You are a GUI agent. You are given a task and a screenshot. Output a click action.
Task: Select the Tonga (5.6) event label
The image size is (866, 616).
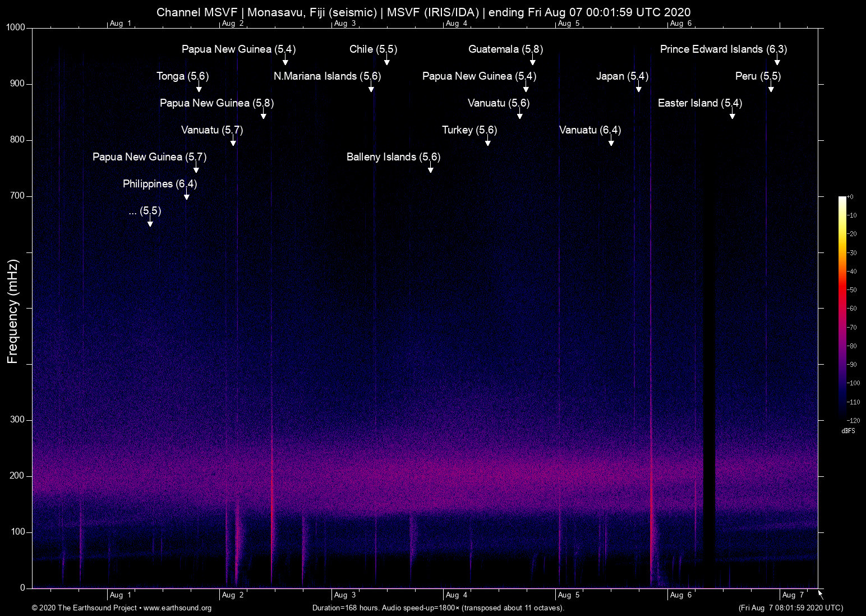[x=183, y=76]
